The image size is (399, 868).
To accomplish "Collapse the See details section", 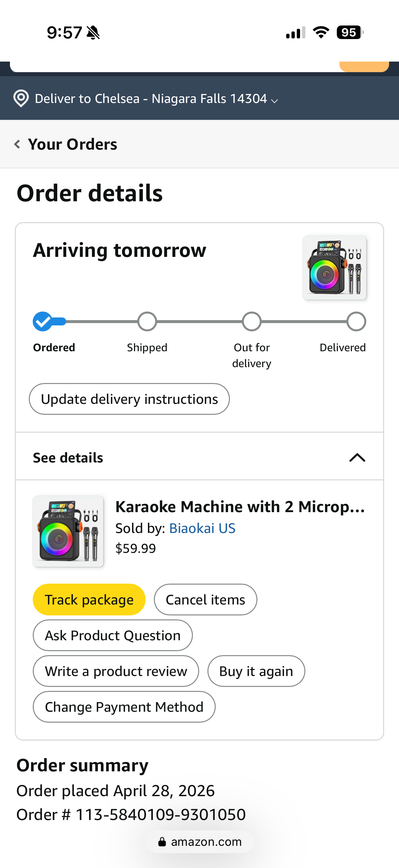I will coord(357,458).
